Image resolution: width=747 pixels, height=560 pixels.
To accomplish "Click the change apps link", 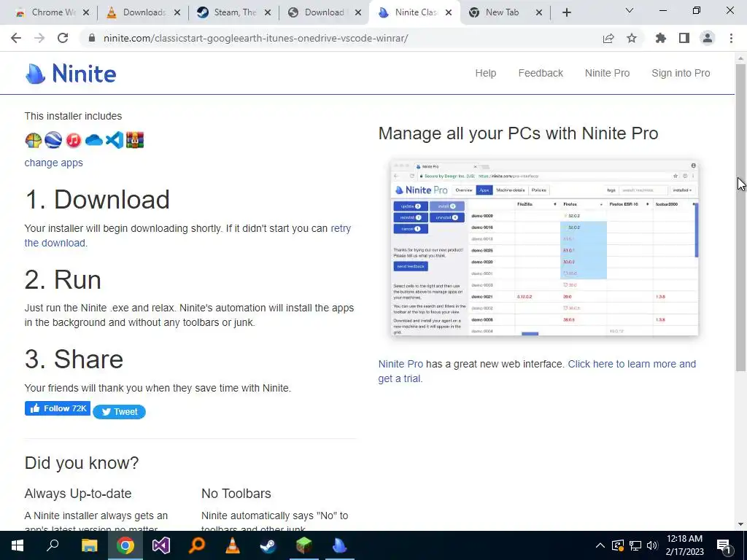I will 54,163.
